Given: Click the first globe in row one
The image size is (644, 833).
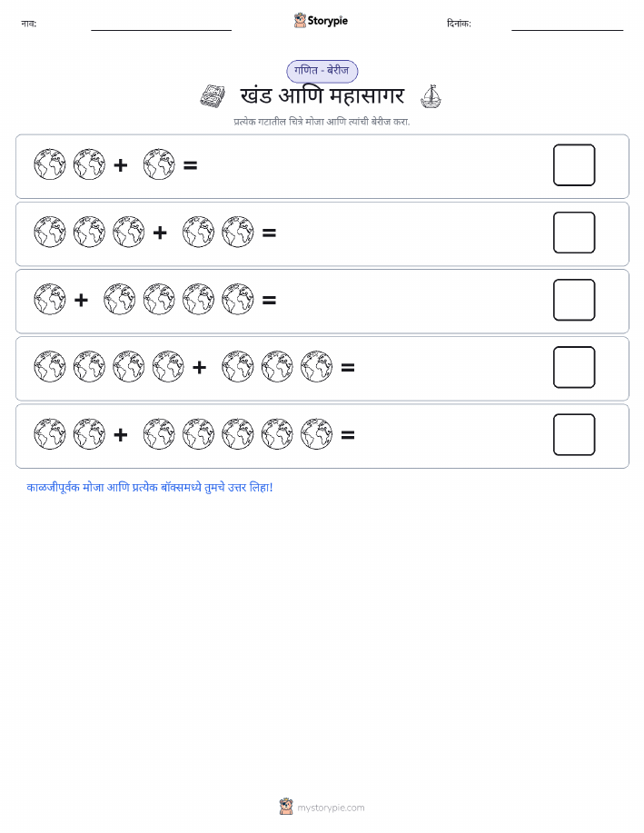Looking at the screenshot, I should click(50, 164).
